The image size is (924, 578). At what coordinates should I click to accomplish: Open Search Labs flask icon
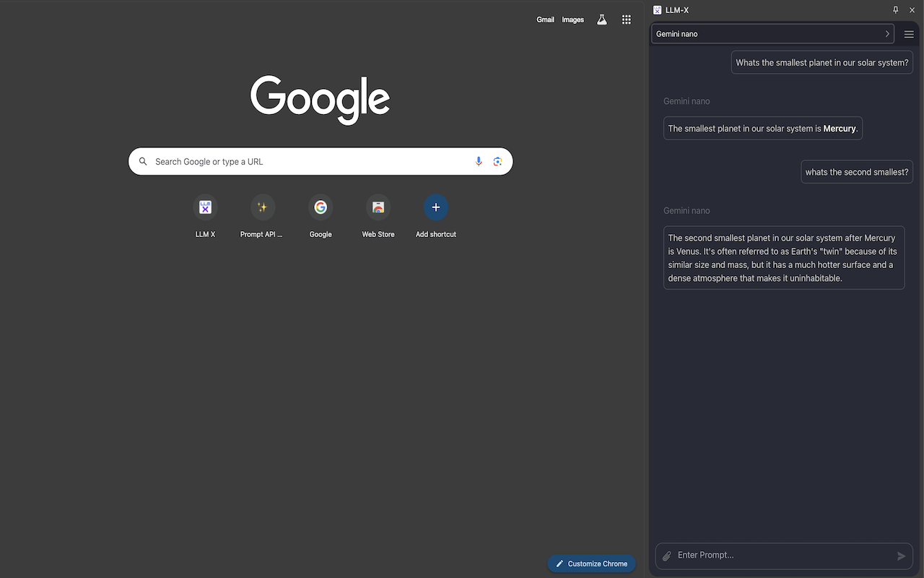coord(602,20)
